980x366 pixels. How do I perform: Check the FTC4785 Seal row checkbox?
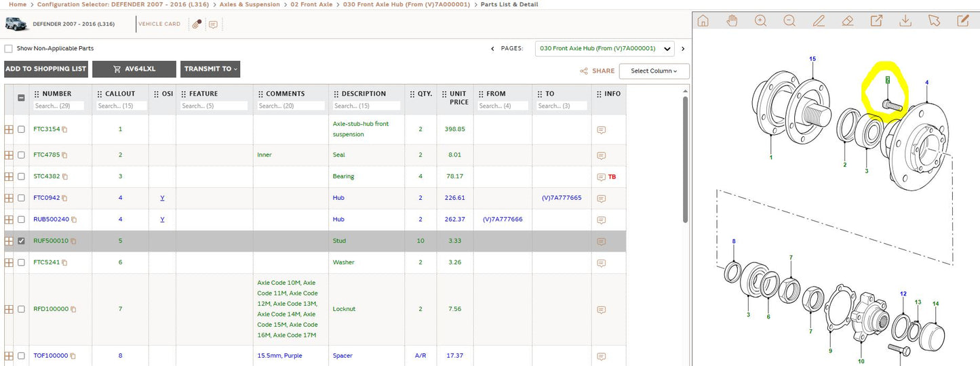[21, 155]
